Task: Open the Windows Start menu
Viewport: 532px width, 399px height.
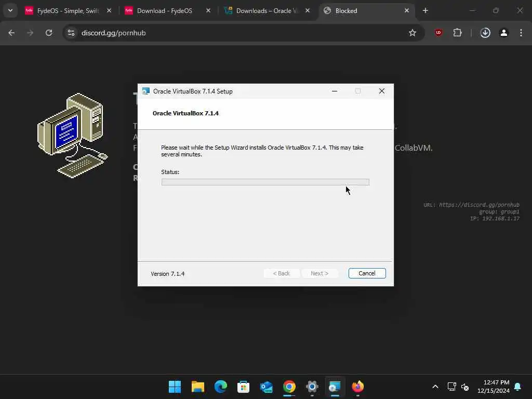Action: 175,387
